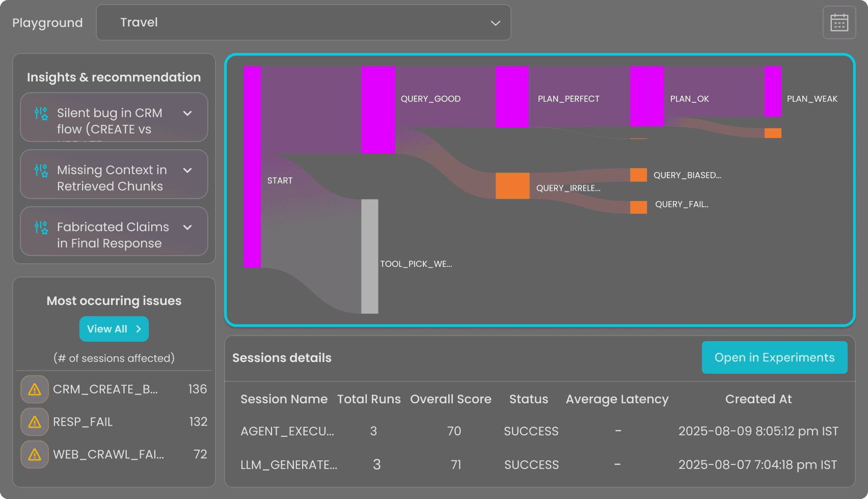Click the Playground menu label
The height and width of the screenshot is (499, 868).
(47, 22)
